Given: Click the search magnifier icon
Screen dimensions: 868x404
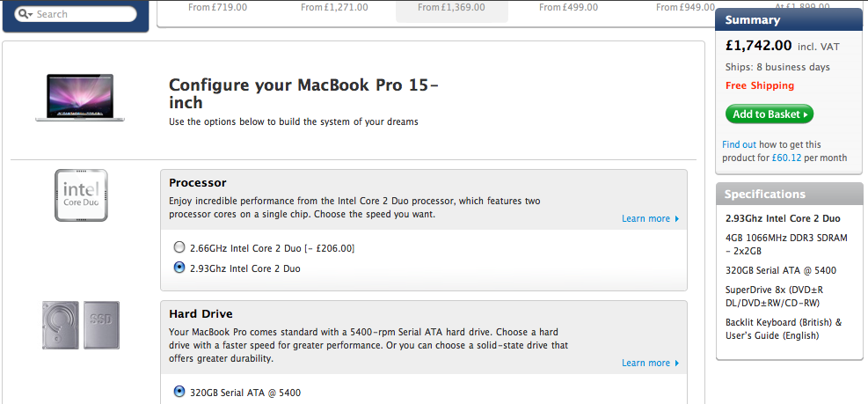Looking at the screenshot, I should tap(23, 14).
